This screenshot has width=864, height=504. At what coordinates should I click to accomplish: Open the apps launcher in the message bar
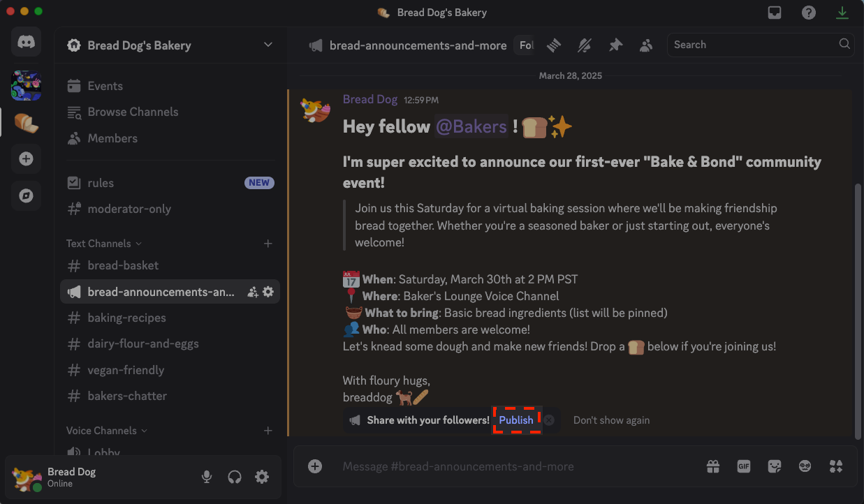[x=835, y=466]
